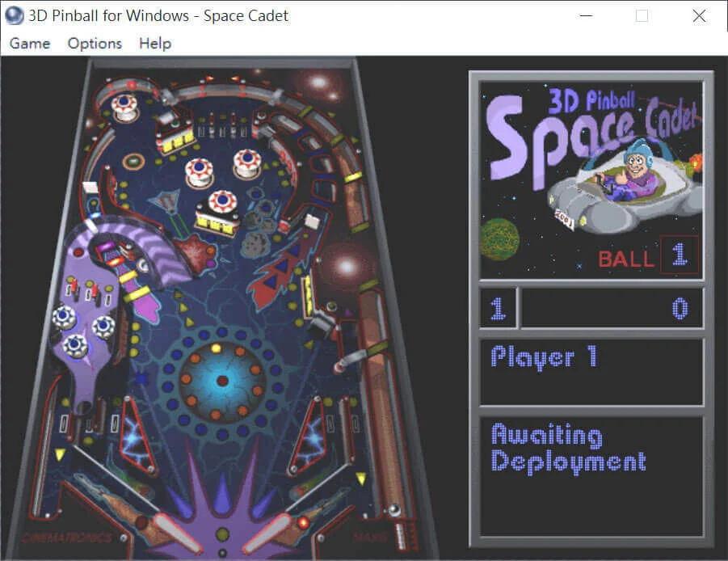Click the green ringed target at upper left
728x561 pixels.
tap(133, 161)
